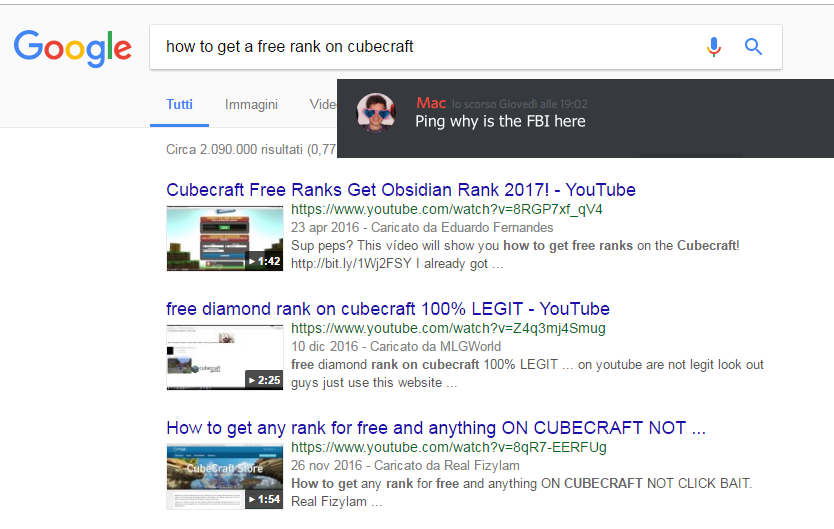The width and height of the screenshot is (834, 529).
Task: Open 'Cubecraft Free Ranks Get Obsidian Rank 2017!' result
Action: point(401,190)
